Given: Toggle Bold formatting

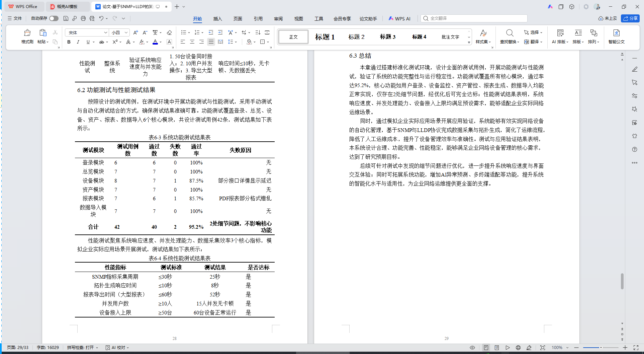Looking at the screenshot, I should coord(69,42).
